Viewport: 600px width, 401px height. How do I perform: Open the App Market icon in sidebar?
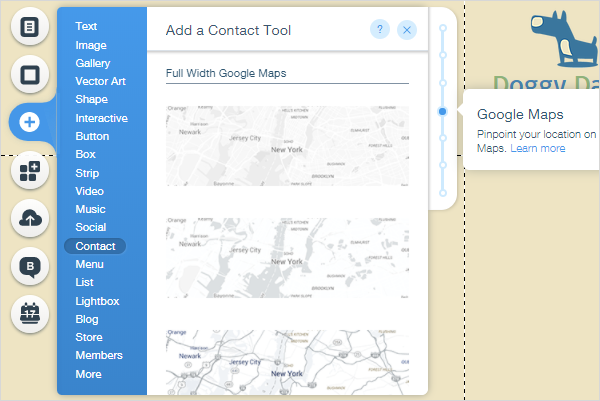click(30, 171)
